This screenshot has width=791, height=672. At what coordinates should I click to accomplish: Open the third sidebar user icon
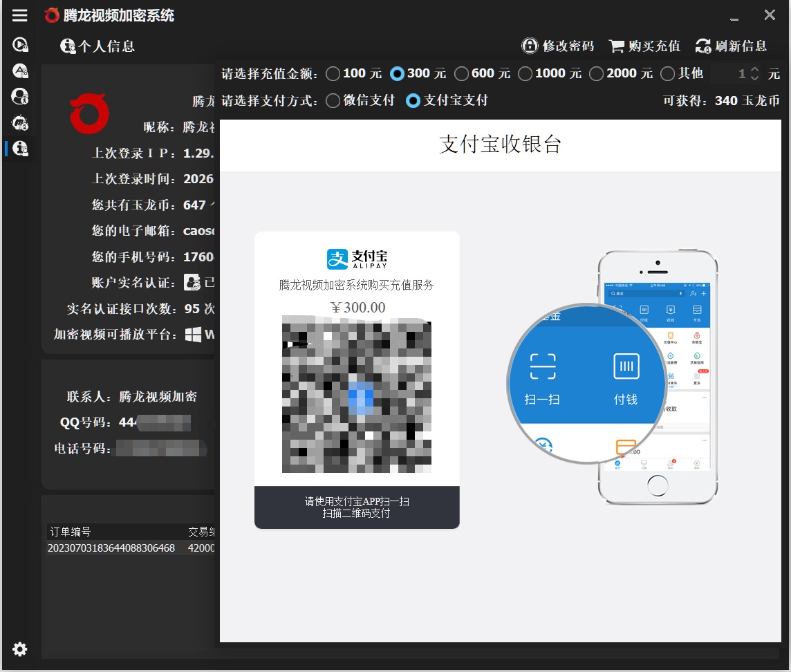20,96
